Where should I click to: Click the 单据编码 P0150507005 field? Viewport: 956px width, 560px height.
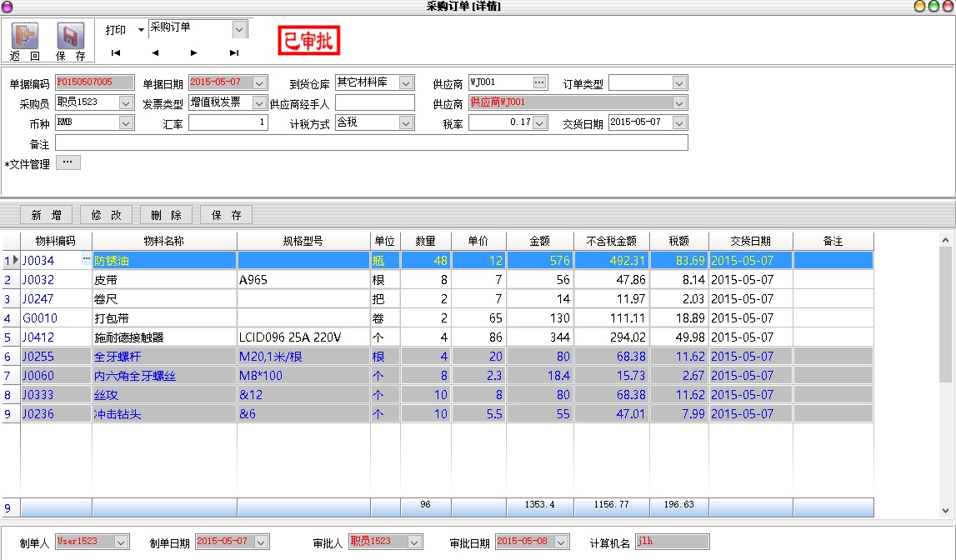tap(94, 82)
